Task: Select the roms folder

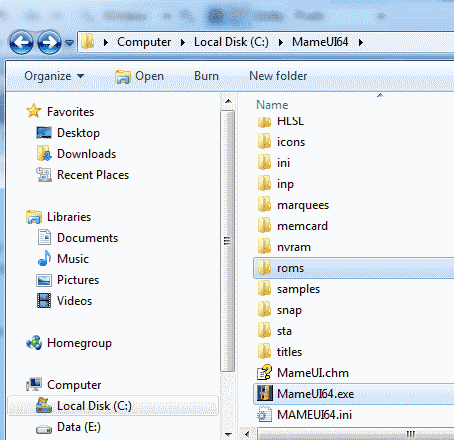Action: [x=353, y=268]
